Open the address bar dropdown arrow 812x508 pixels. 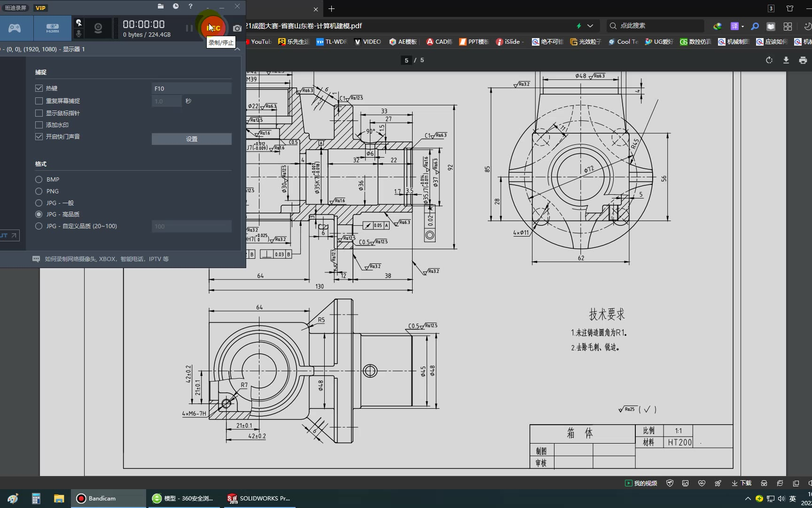click(x=590, y=26)
